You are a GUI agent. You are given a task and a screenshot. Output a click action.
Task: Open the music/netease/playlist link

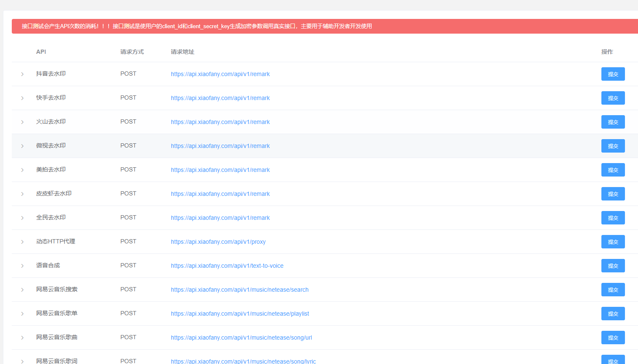[240, 314]
